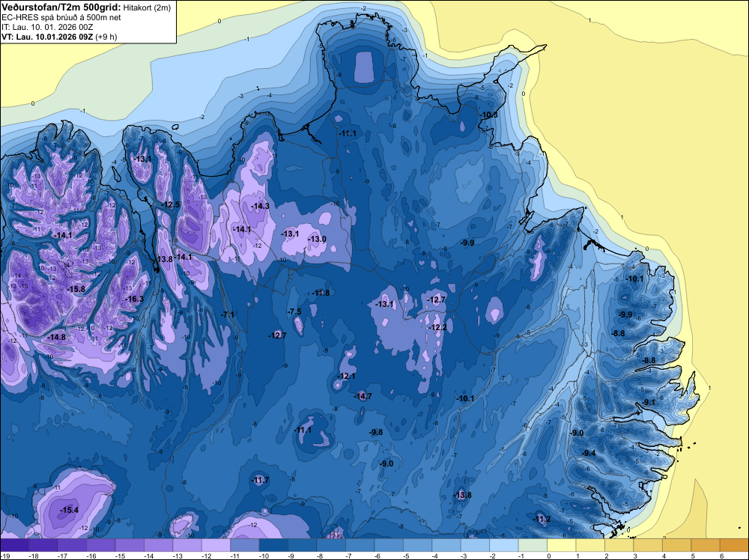Click the -9.4 temperature value
The image size is (749, 560).
click(589, 454)
